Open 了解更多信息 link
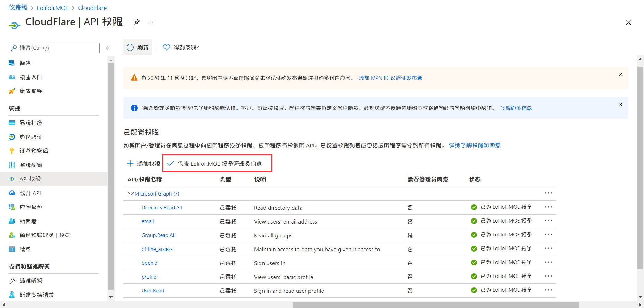The width and height of the screenshot is (644, 308). [x=516, y=108]
